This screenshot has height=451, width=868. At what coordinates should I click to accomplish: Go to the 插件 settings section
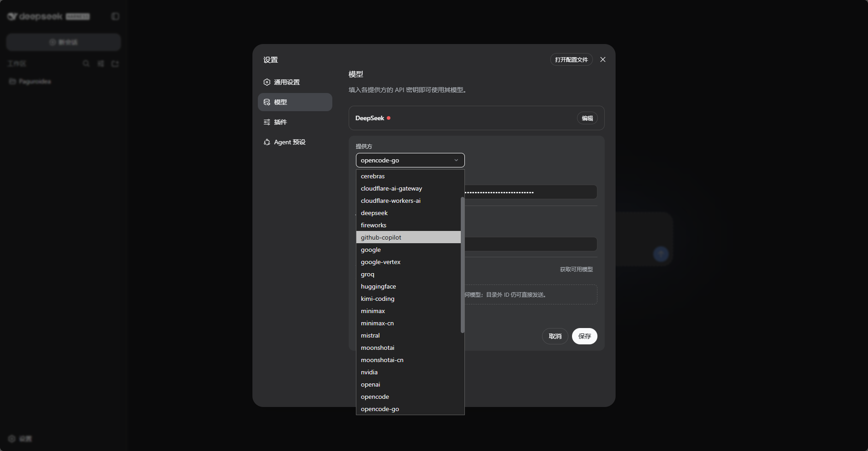(x=295, y=122)
